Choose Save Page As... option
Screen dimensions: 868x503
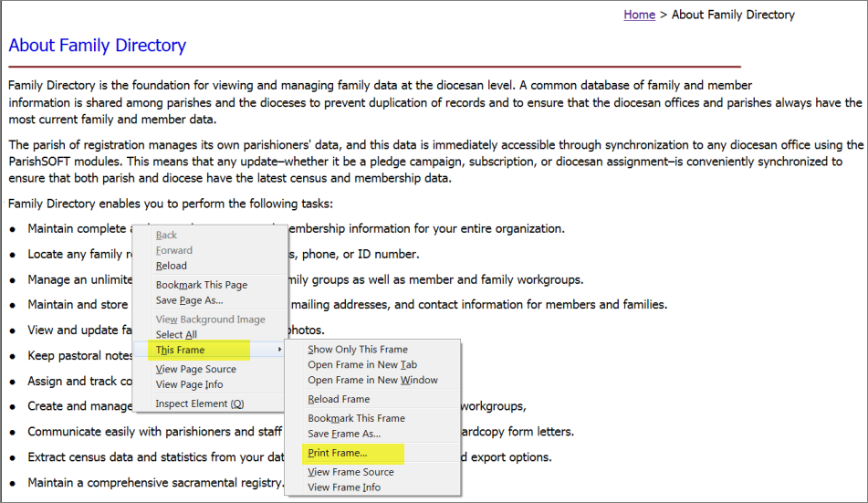189,300
